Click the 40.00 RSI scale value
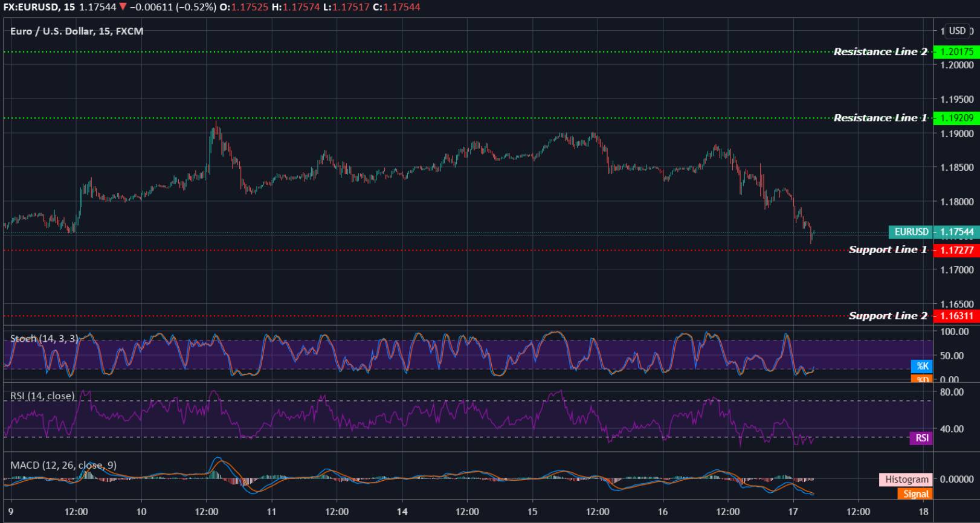Viewport: 980px width, 523px height. [952, 429]
